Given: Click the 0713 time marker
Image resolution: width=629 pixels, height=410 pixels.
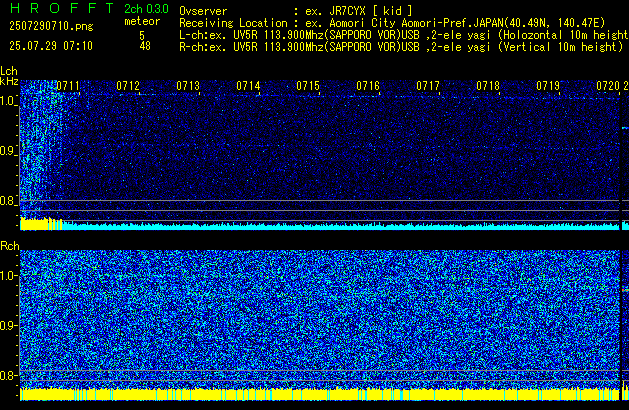Looking at the screenshot, I should (188, 86).
